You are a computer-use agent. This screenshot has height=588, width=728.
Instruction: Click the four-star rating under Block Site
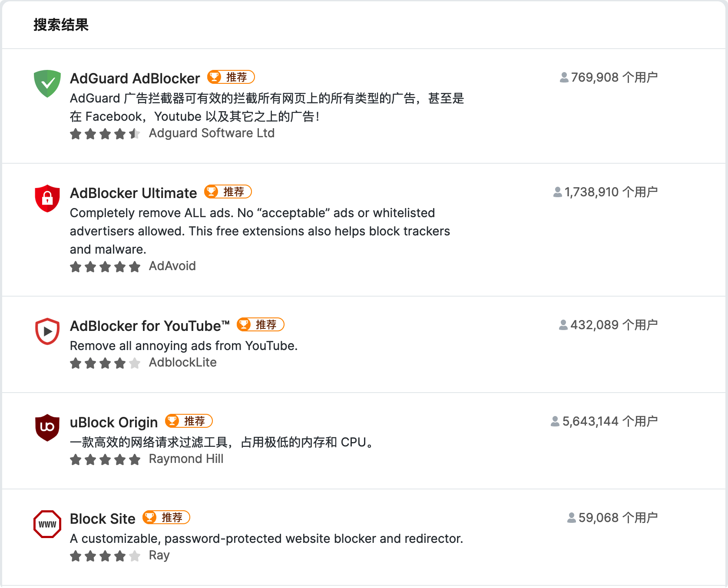(105, 556)
